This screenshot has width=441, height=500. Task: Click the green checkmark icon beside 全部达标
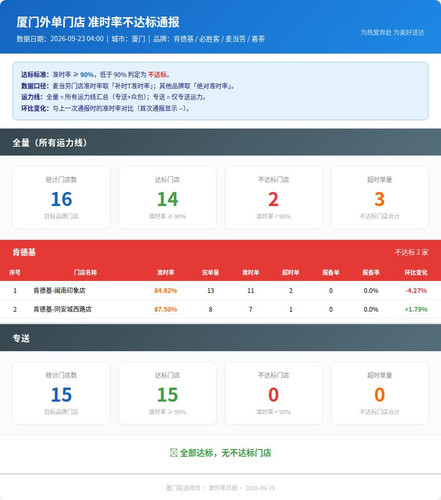pos(173,453)
